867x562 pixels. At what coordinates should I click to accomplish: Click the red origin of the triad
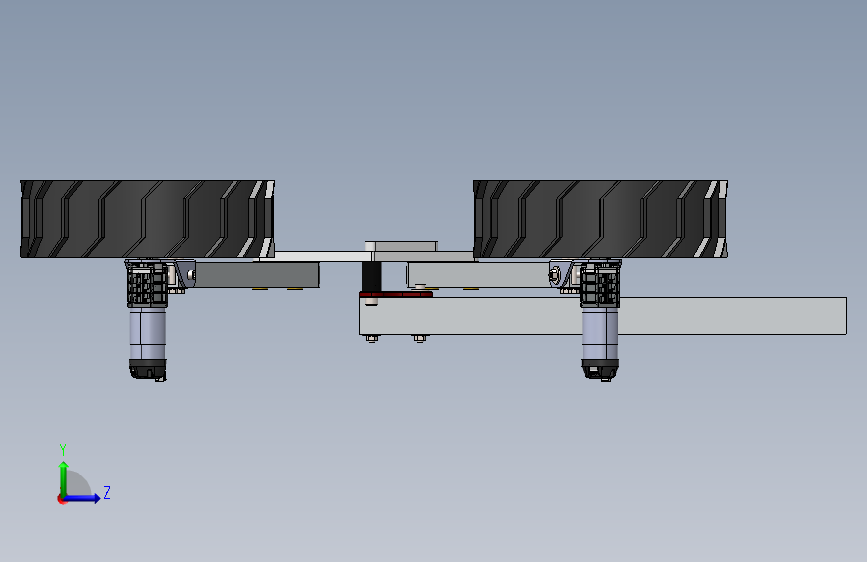(x=61, y=499)
